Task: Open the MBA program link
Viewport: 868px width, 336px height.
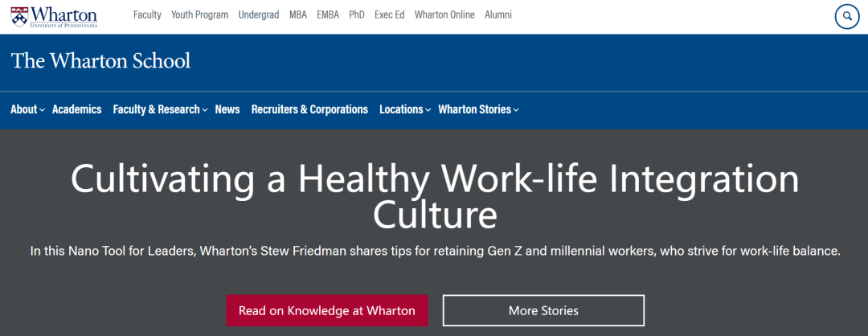Action: pos(298,15)
